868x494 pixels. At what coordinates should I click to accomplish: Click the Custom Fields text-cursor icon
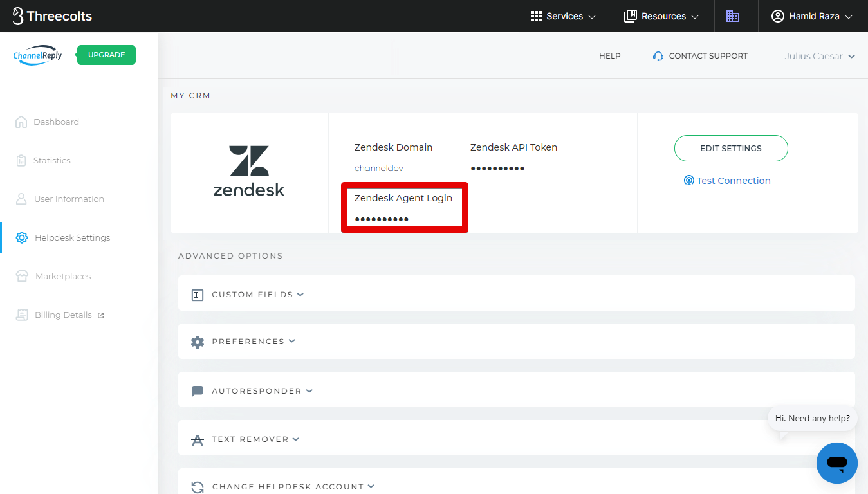[198, 295]
